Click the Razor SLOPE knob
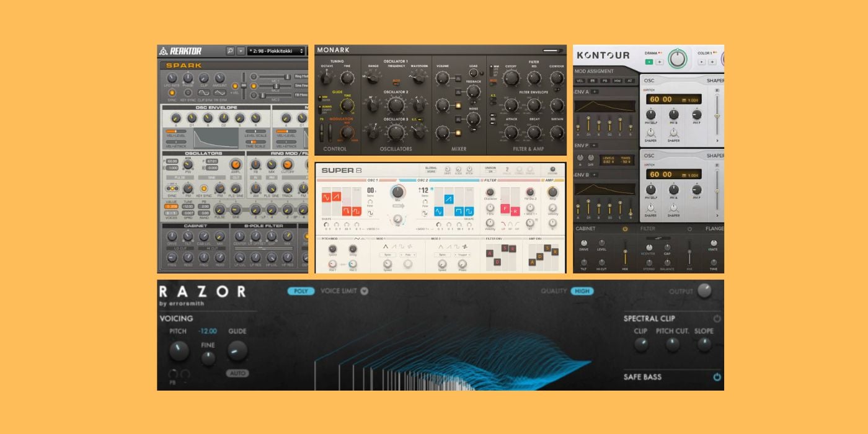The width and height of the screenshot is (868, 434). (704, 345)
